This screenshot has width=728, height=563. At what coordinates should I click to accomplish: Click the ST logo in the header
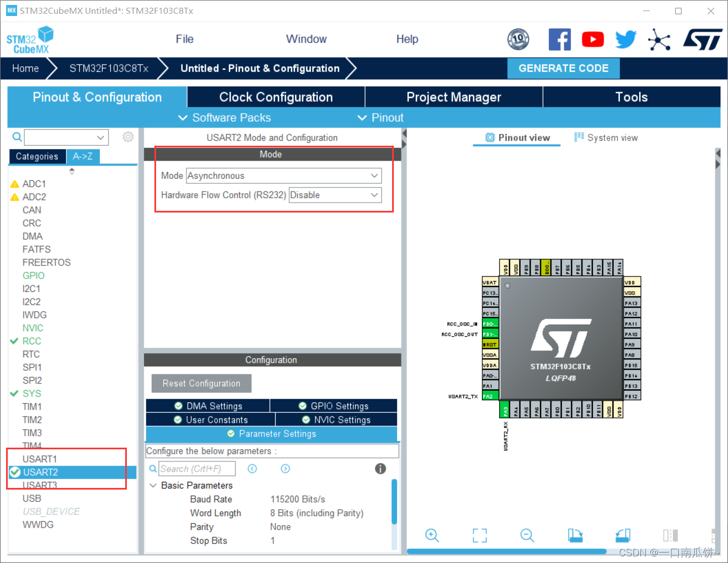pos(703,39)
